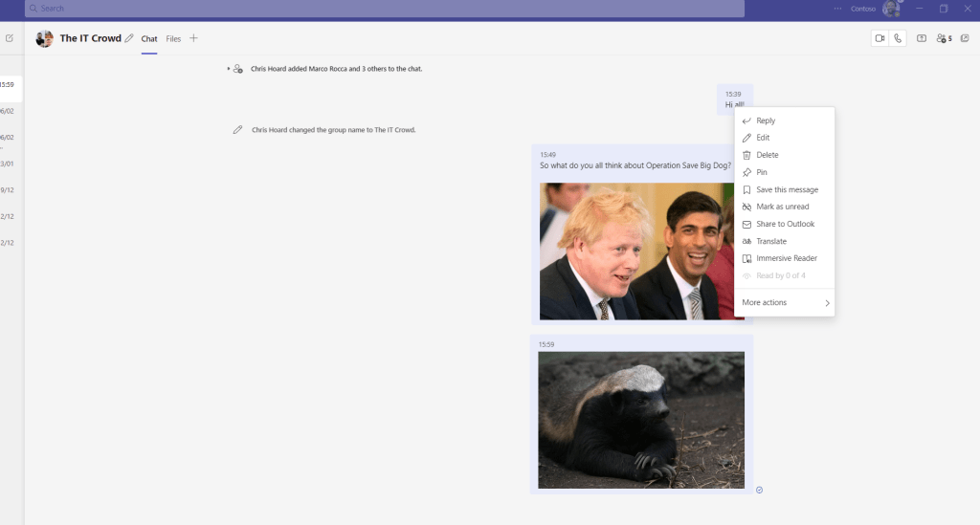Click the pencil icon to rename The IT Crowd
The height and width of the screenshot is (525, 980).
129,38
